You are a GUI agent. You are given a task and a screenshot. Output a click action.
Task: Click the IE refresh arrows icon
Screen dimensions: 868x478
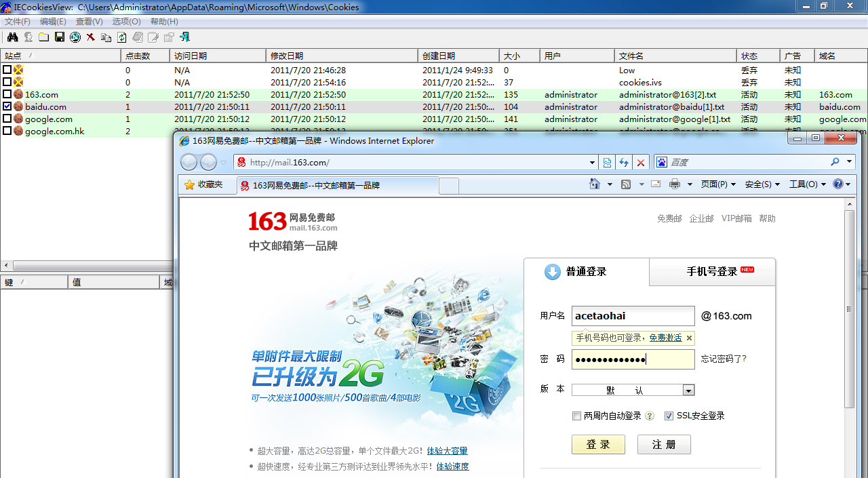pyautogui.click(x=624, y=163)
